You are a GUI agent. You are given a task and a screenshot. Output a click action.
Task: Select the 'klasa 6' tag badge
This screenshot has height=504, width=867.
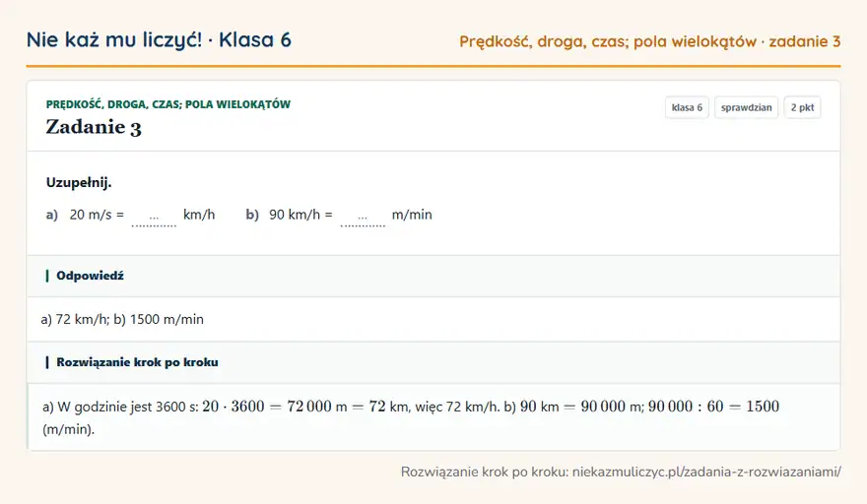coord(687,107)
